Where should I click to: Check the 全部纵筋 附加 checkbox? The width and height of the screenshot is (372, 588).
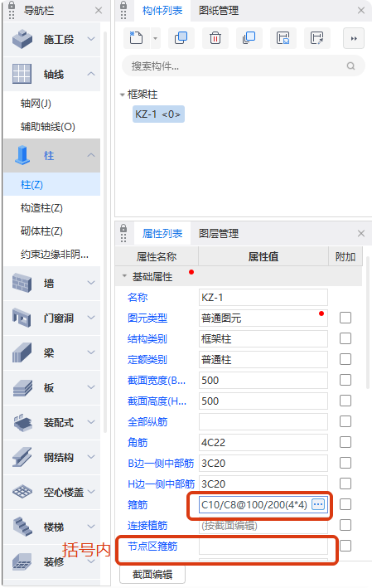pos(345,421)
